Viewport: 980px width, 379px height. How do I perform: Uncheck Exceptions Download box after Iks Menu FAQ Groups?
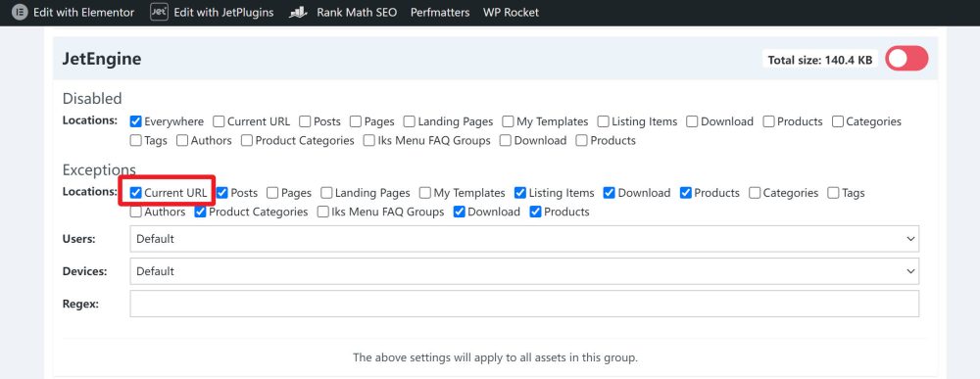coord(459,213)
